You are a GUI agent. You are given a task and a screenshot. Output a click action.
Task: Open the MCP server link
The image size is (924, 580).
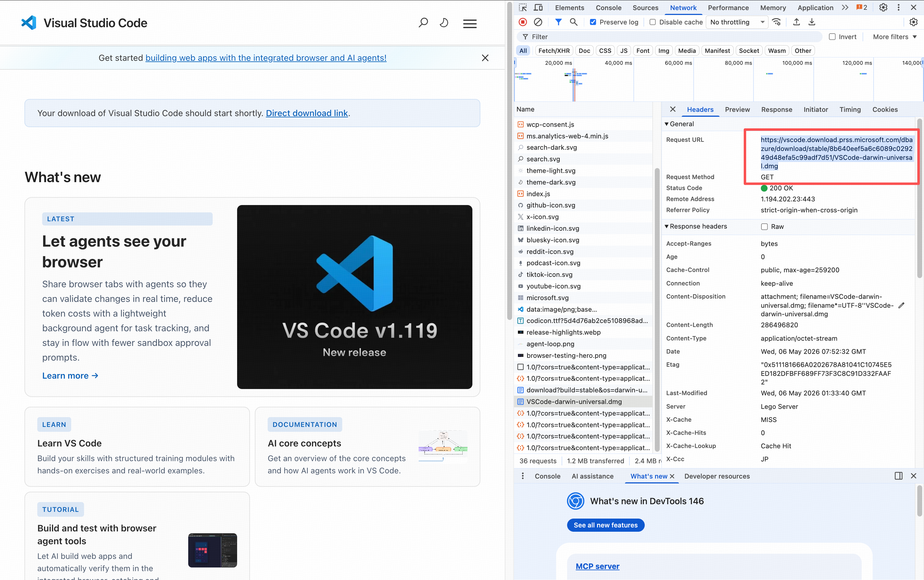pos(597,566)
